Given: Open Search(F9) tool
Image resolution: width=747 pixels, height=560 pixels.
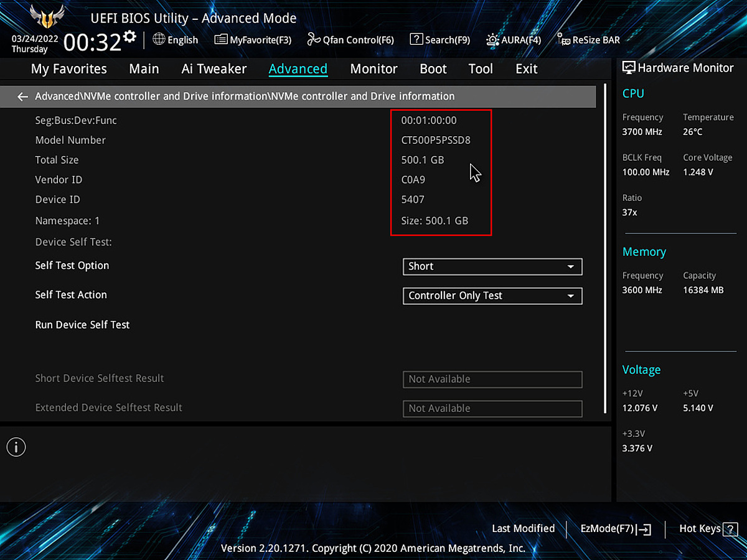Looking at the screenshot, I should (440, 40).
